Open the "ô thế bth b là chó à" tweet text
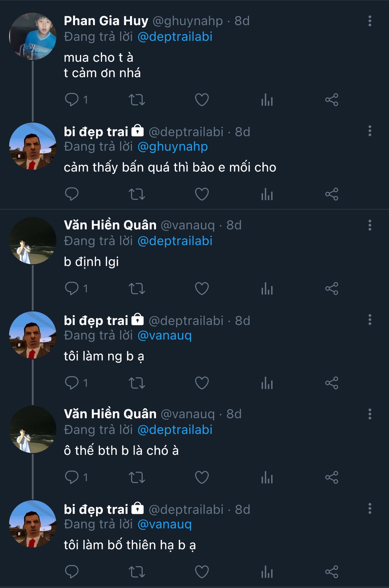Image resolution: width=389 pixels, height=588 pixels. 121,450
